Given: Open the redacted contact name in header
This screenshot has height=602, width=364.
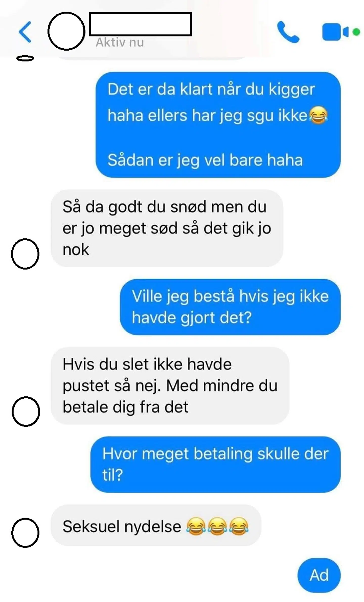Looking at the screenshot, I should tap(141, 24).
